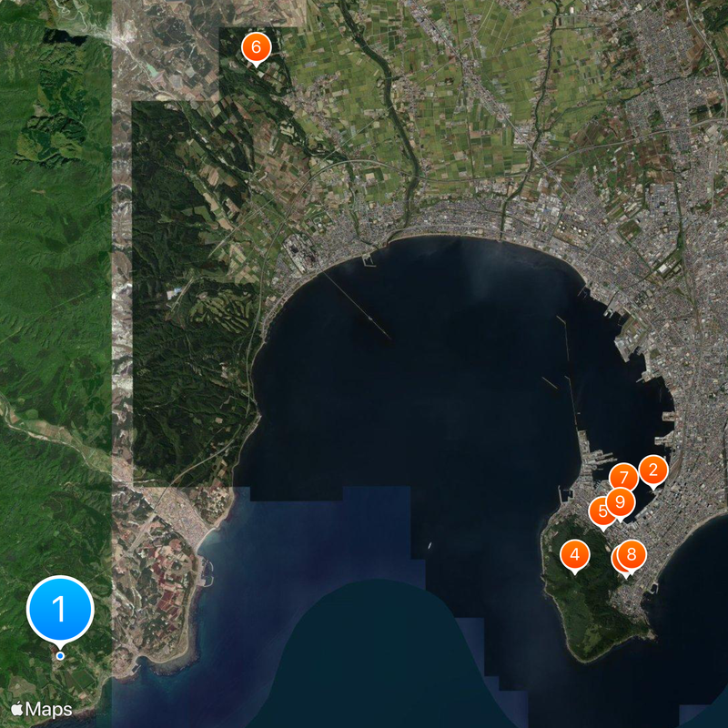This screenshot has height=728, width=728.
Task: Click the small ship south of the bay
Action: click(x=429, y=545)
